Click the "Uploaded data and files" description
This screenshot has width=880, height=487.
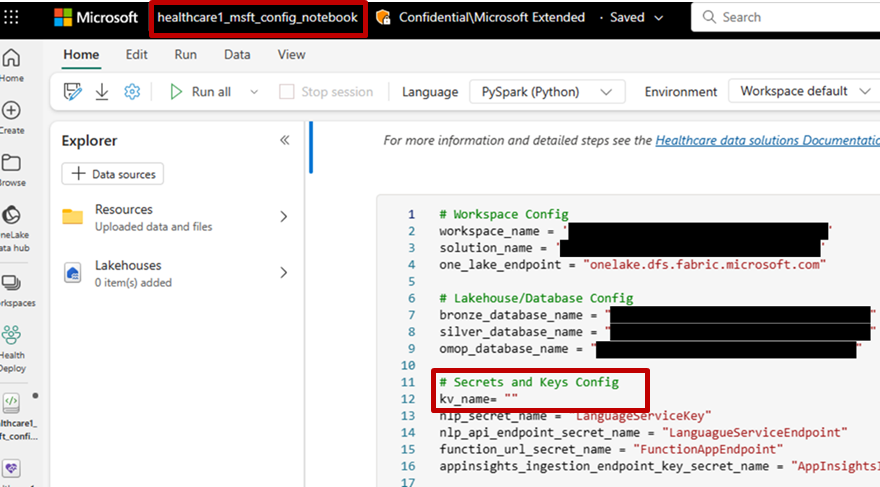[x=153, y=227]
